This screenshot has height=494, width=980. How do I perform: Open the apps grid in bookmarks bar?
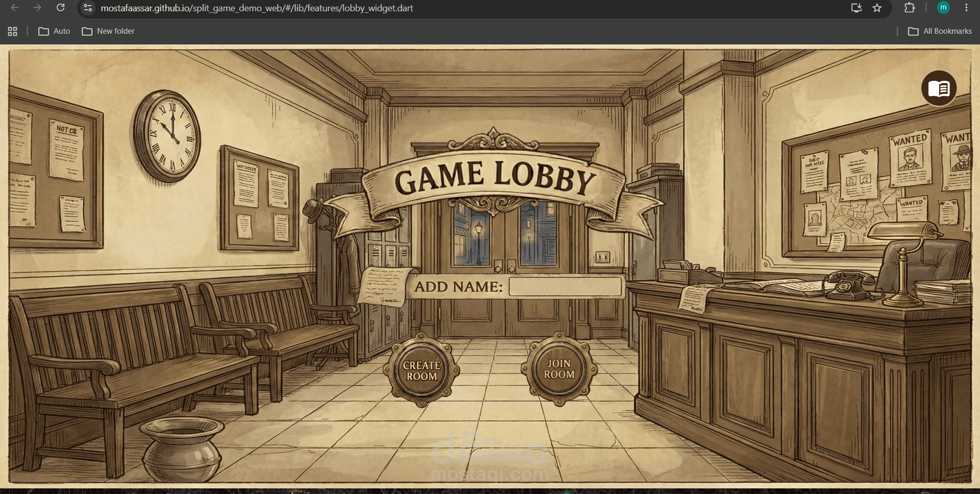(x=13, y=31)
